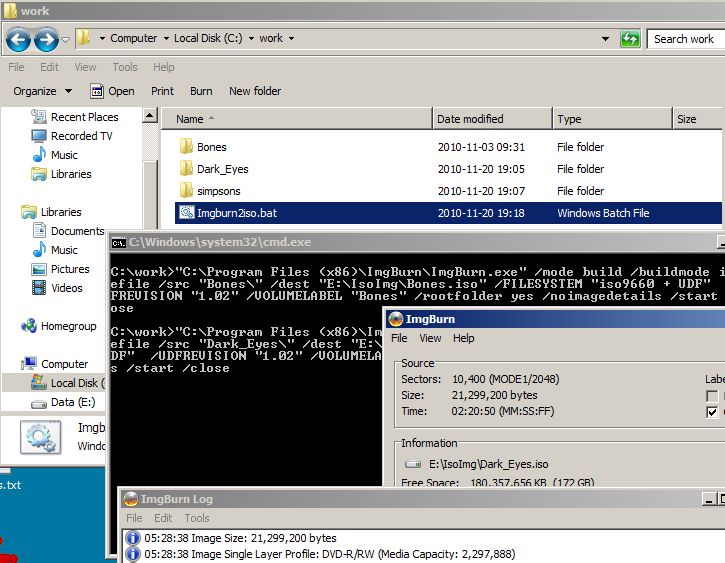Click the ImgBurn Log title icon
Screen dimensions: 725x563
[x=131, y=499]
